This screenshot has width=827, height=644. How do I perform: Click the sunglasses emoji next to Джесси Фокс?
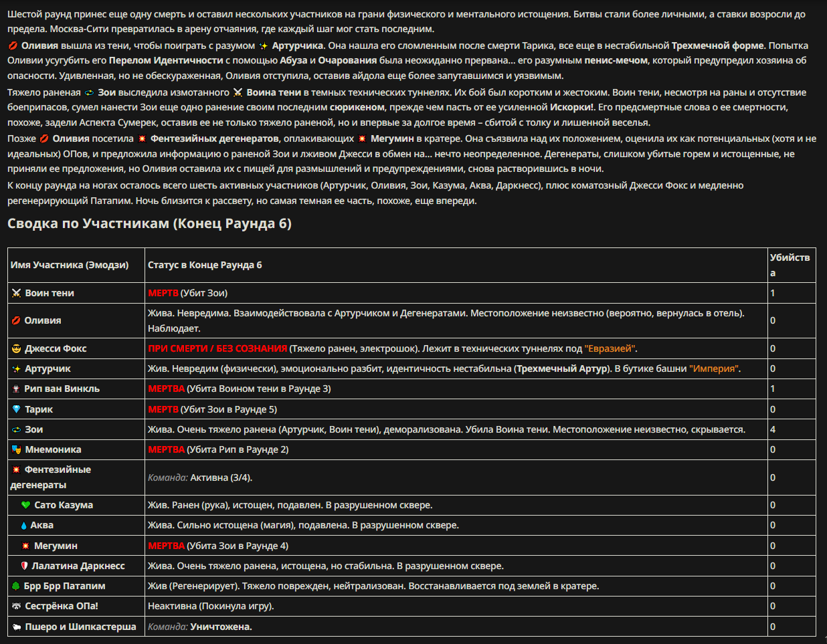coord(17,348)
